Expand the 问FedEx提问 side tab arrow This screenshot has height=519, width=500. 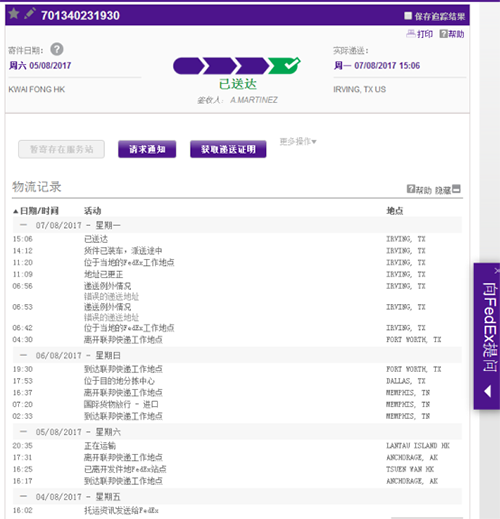[x=488, y=391]
